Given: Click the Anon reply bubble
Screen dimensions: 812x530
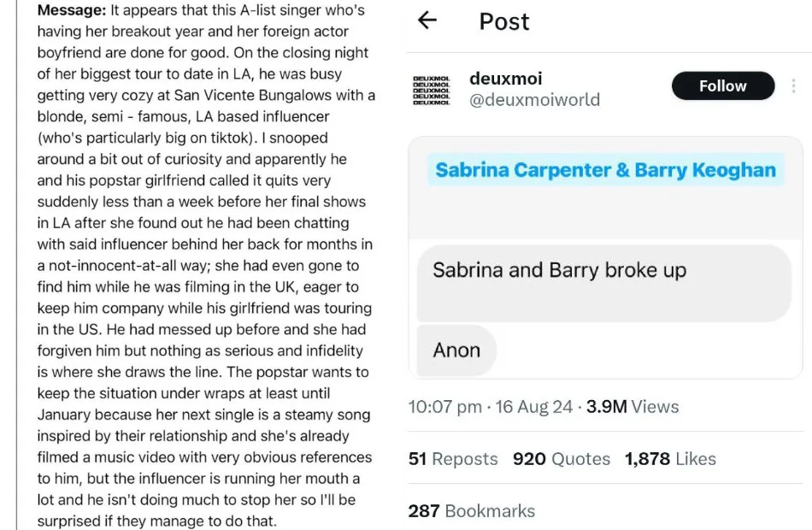Looking at the screenshot, I should pyautogui.click(x=456, y=350).
